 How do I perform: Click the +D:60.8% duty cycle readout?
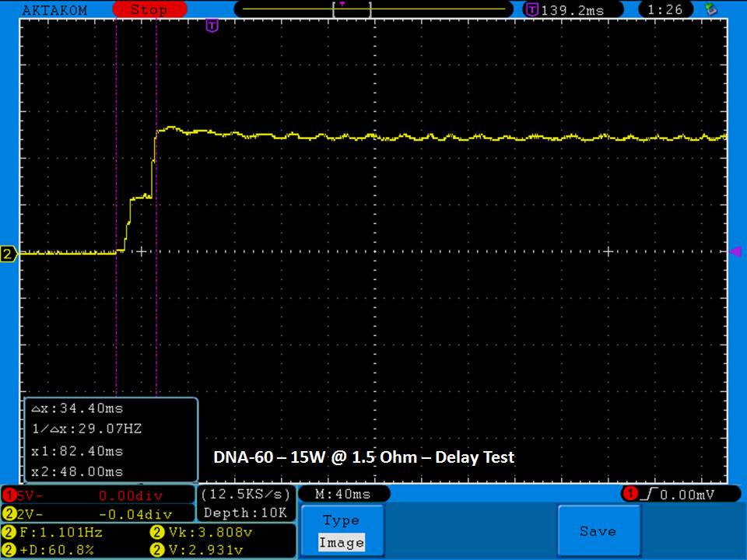pyautogui.click(x=54, y=550)
